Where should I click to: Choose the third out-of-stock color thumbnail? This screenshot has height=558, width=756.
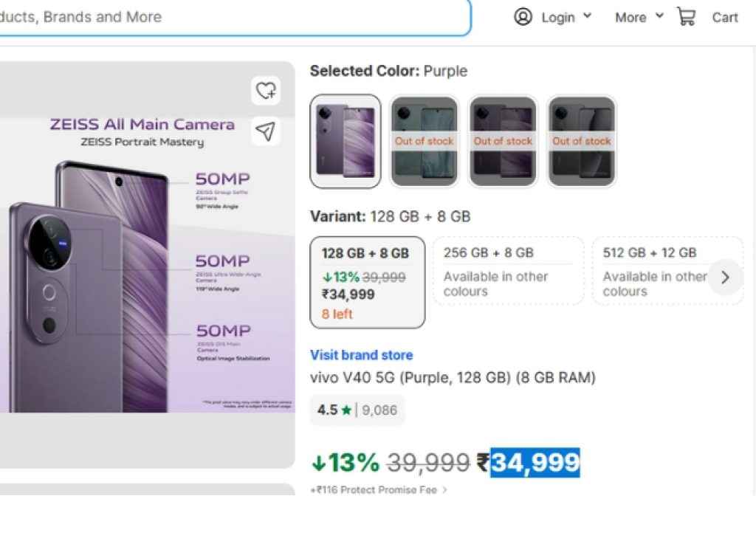(503, 141)
